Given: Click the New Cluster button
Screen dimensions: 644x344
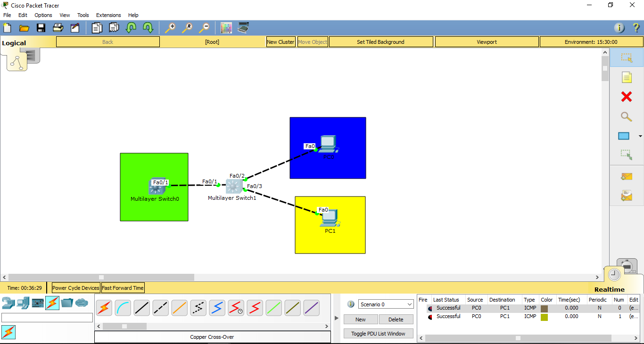Looking at the screenshot, I should point(281,42).
